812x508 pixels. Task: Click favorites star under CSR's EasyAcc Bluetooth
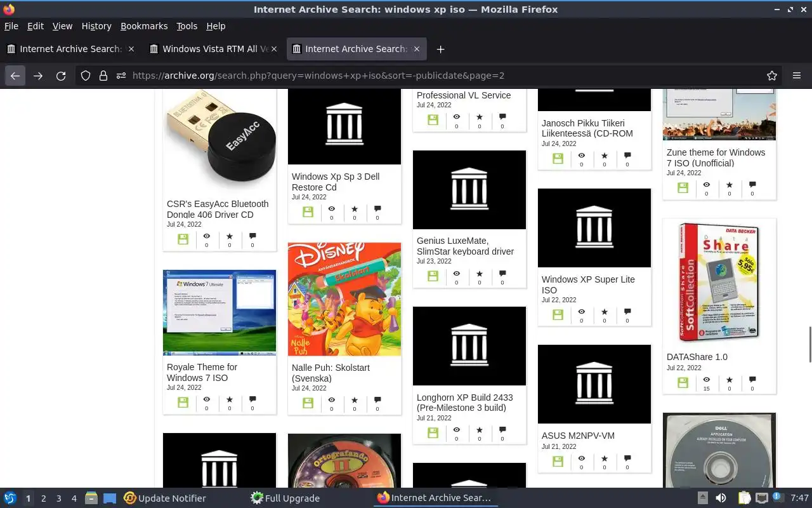point(229,236)
